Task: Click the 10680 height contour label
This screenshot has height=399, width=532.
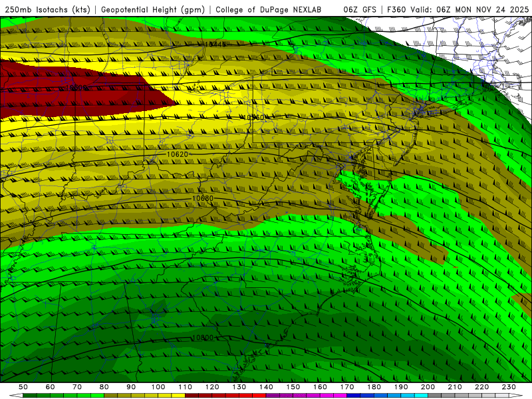Action: (x=203, y=198)
